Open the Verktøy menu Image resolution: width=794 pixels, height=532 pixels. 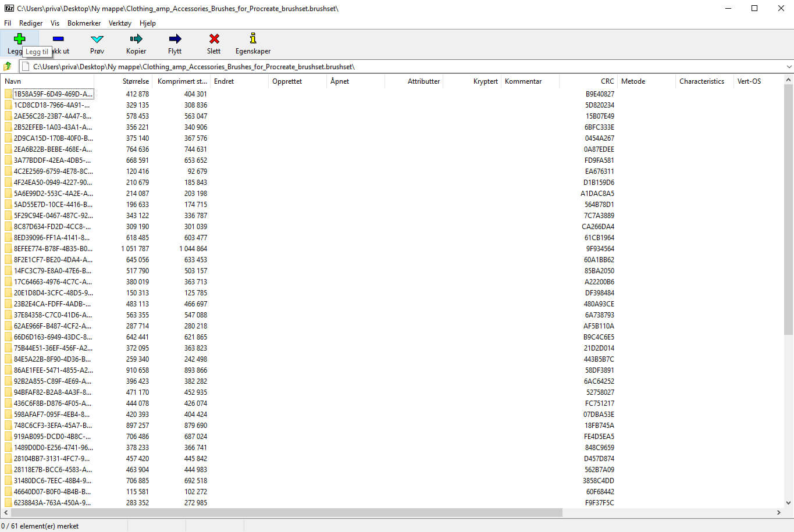click(120, 23)
